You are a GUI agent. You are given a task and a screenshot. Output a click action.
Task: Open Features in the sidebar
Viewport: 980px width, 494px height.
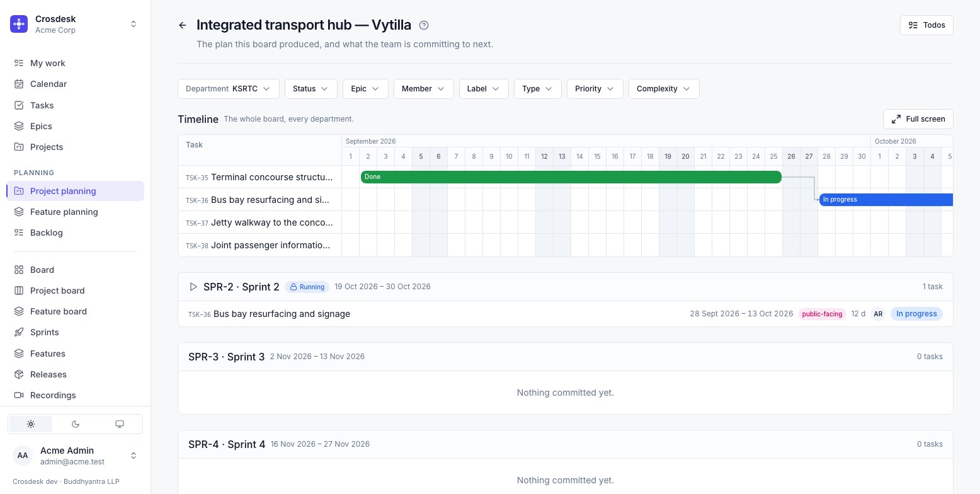point(75,353)
